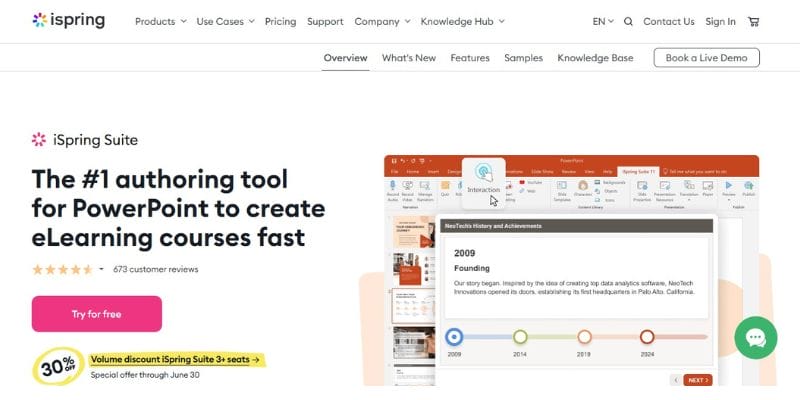Screen dimensions: 800x400
Task: Expand the Products dropdown menu
Action: 160,21
